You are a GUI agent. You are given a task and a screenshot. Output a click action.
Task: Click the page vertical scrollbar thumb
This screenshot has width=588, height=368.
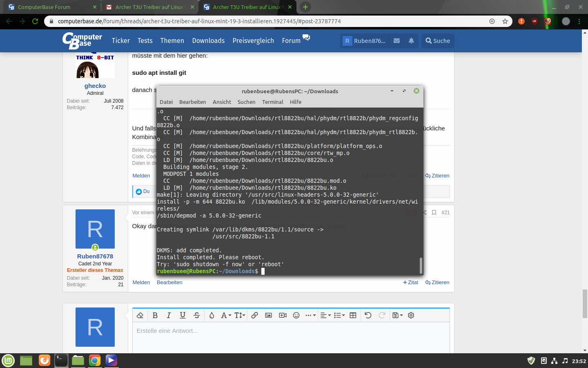tap(585, 303)
